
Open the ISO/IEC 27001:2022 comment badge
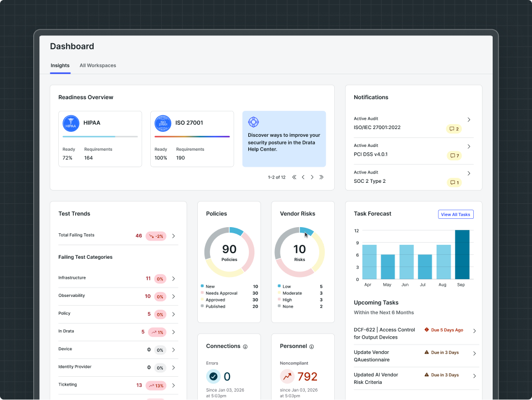click(x=454, y=129)
